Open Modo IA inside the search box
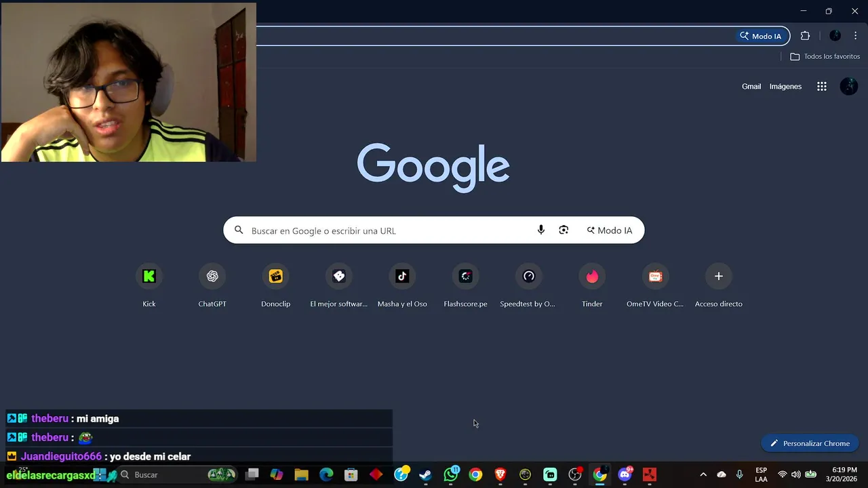 pyautogui.click(x=609, y=230)
